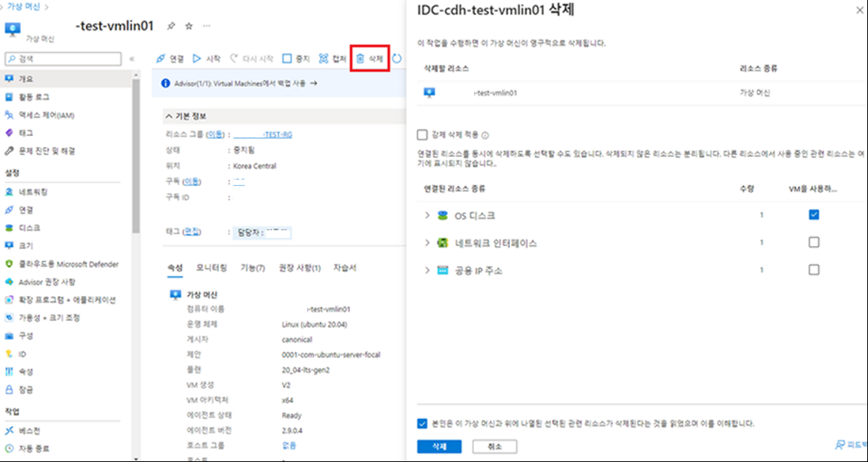This screenshot has width=868, height=462.
Task: Click 없음 host group link
Action: coord(289,445)
